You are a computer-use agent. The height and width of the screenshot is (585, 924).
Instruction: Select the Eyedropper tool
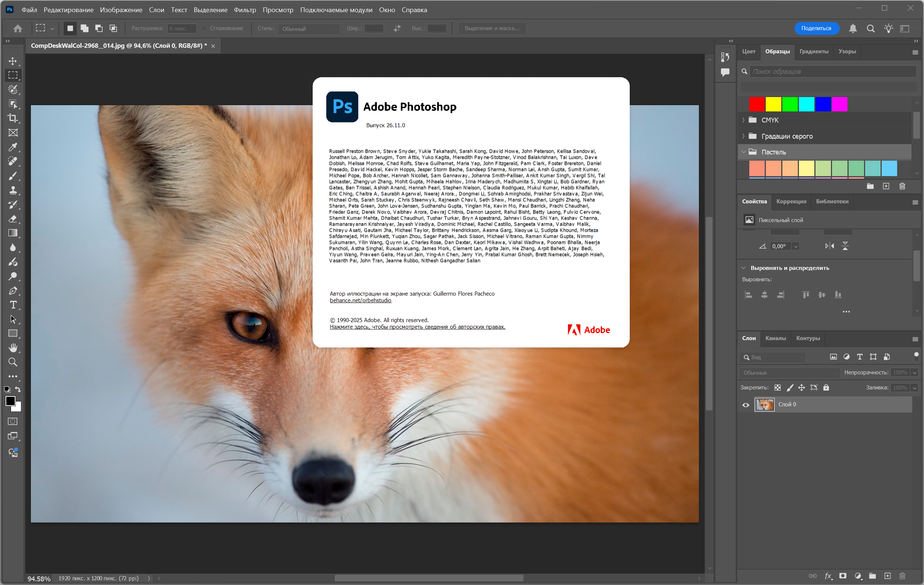click(13, 147)
